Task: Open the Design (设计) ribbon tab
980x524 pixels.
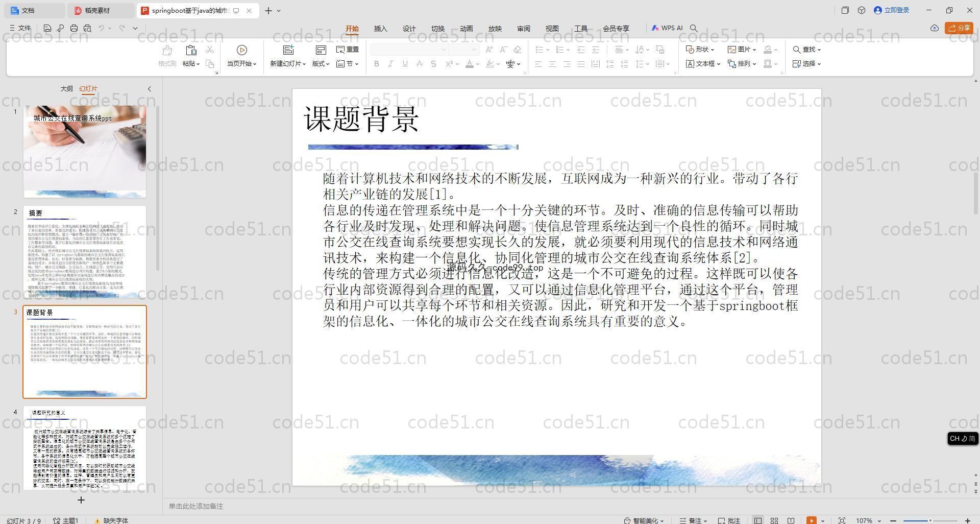Action: [x=409, y=29]
